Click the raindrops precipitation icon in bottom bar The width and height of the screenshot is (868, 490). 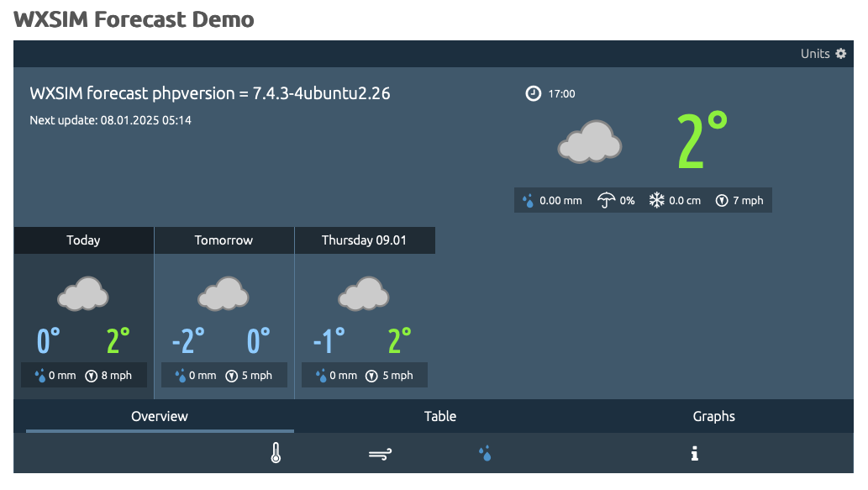pos(485,454)
